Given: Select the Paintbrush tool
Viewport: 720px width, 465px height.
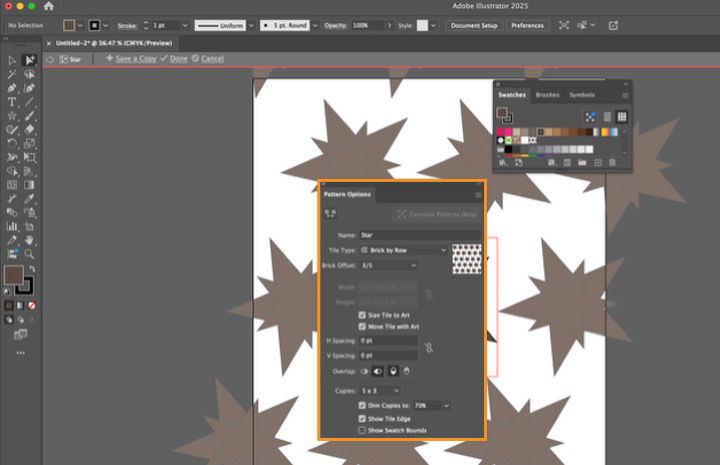Looking at the screenshot, I should pos(29,116).
